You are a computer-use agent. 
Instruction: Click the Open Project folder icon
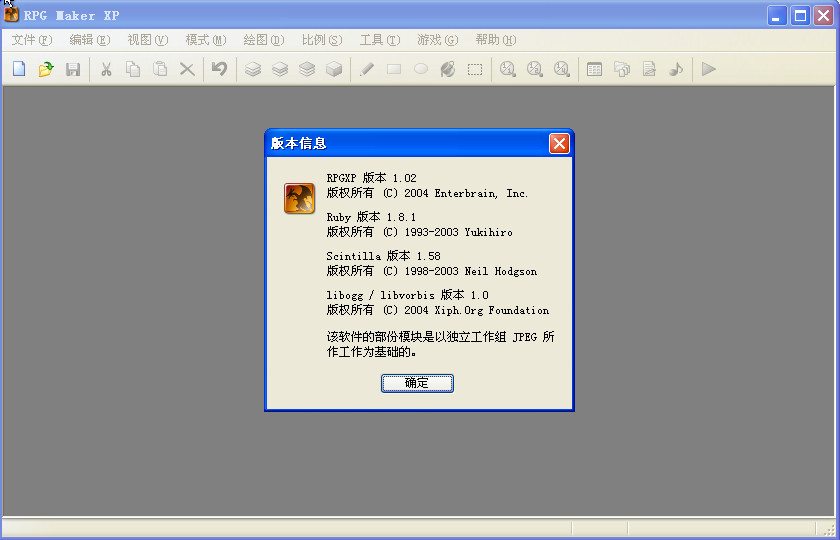pyautogui.click(x=46, y=69)
